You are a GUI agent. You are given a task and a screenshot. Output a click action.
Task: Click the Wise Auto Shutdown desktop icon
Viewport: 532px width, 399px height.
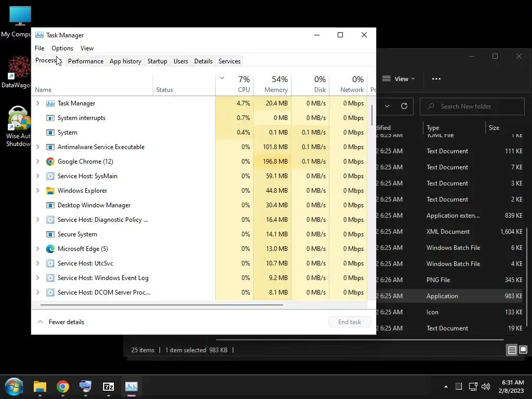coord(18,126)
